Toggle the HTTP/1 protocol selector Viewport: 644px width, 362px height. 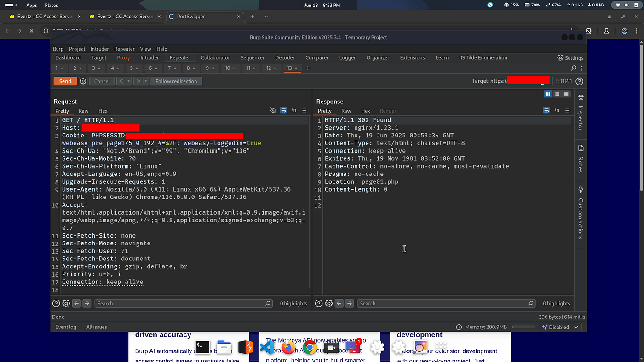[564, 81]
